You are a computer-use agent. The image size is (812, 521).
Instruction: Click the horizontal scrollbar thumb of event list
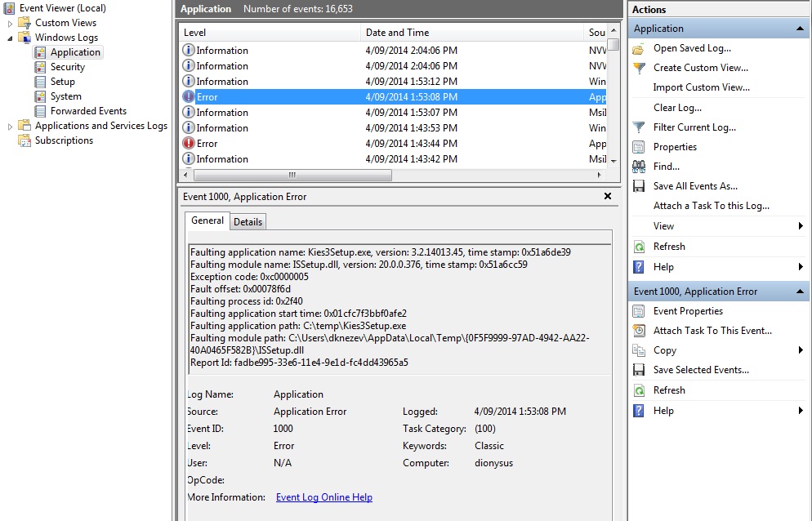pos(292,175)
